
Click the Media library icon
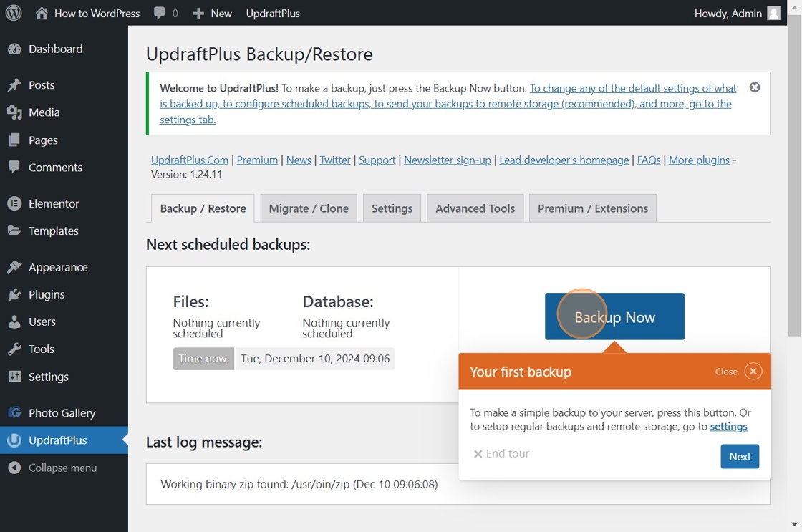pyautogui.click(x=15, y=112)
